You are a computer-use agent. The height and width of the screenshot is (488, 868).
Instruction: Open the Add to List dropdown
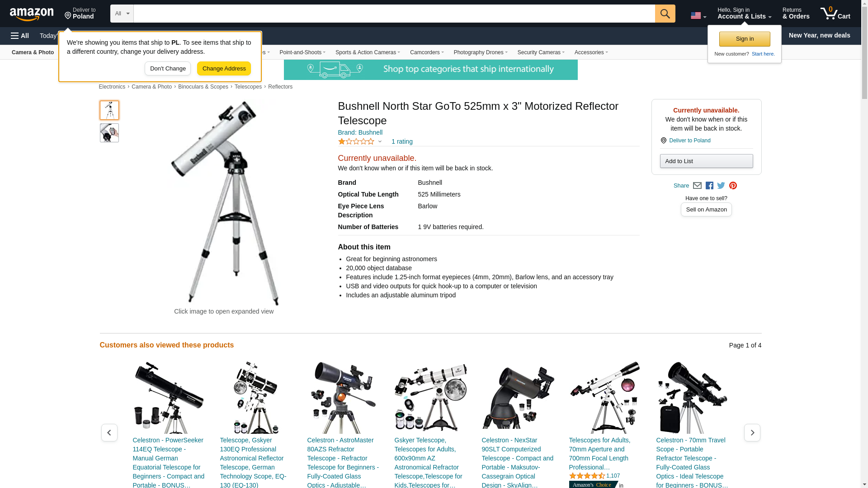pyautogui.click(x=706, y=161)
